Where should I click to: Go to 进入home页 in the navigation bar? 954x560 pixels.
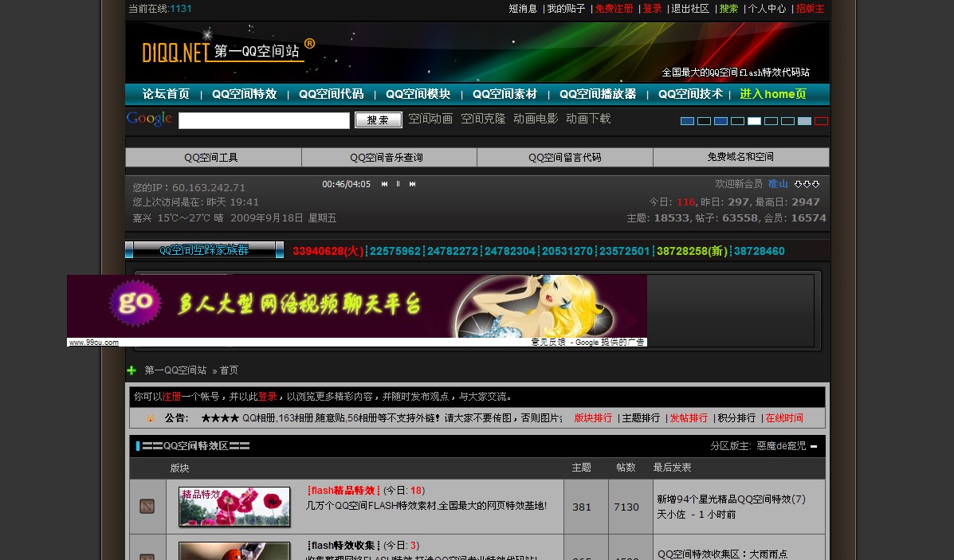(773, 94)
